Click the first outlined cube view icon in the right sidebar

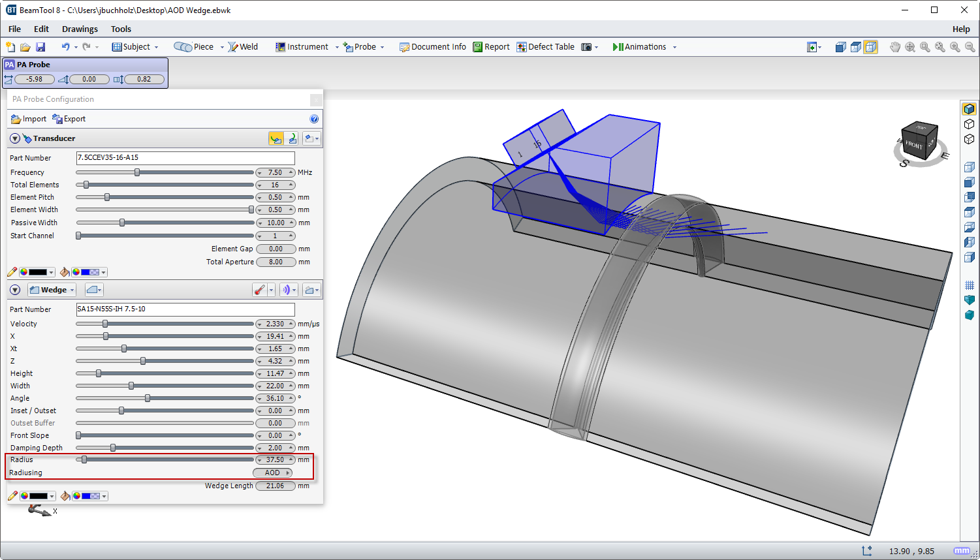[x=970, y=167]
